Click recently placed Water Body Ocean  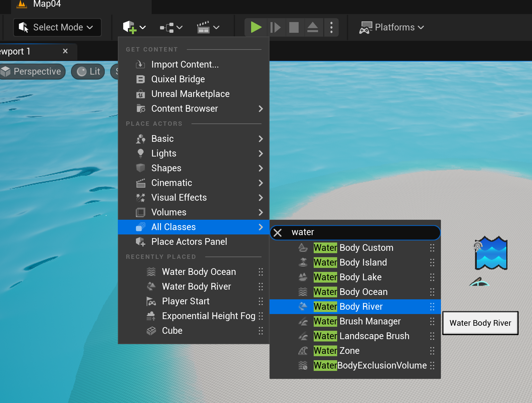click(194, 272)
